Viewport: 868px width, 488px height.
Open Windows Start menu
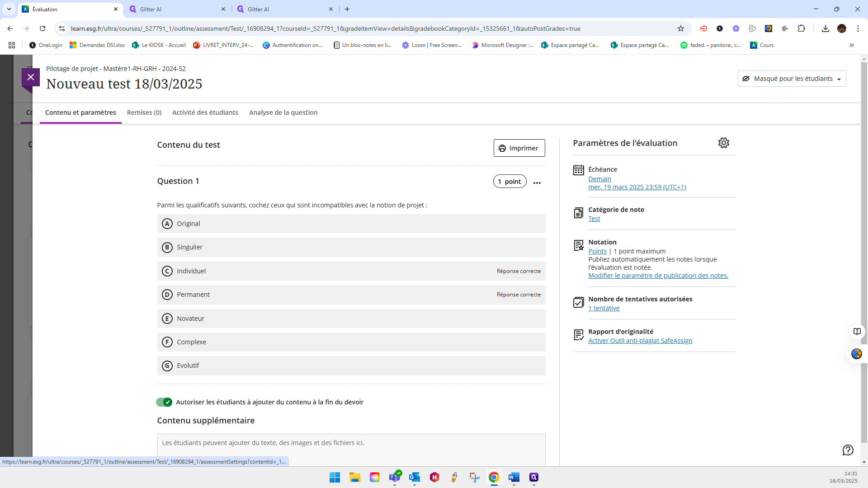click(335, 477)
